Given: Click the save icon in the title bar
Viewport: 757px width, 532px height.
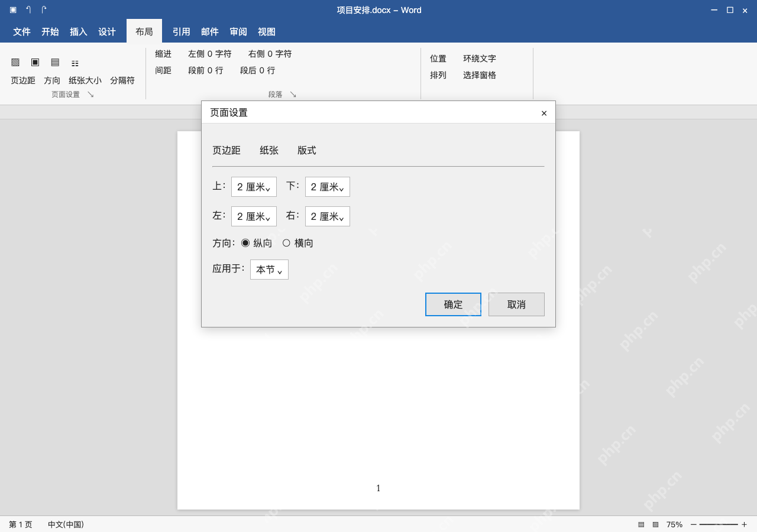Looking at the screenshot, I should (13, 9).
